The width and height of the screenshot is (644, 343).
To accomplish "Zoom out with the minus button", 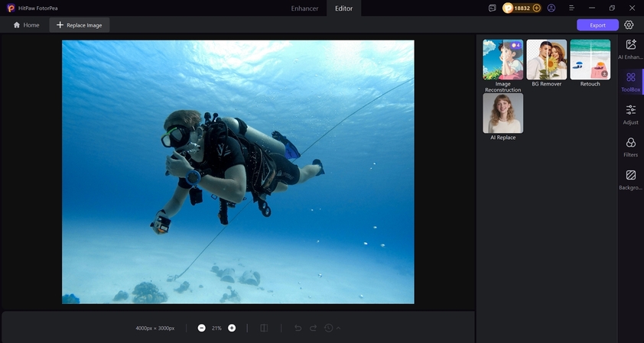I will pyautogui.click(x=201, y=328).
